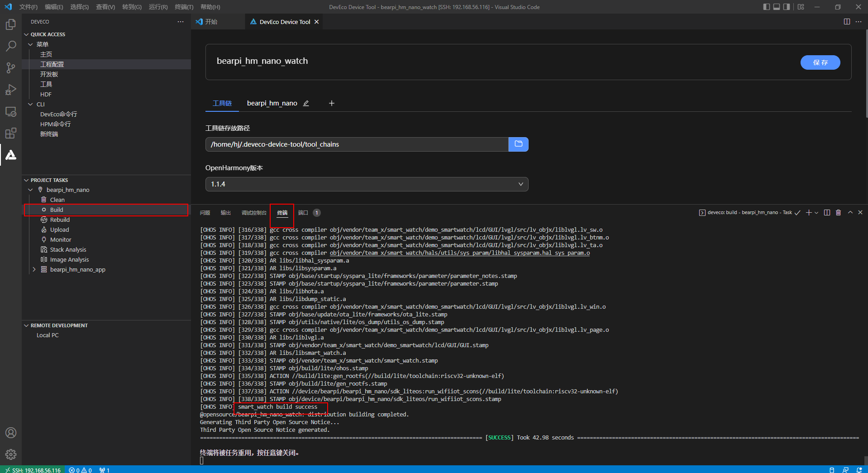Viewport: 868px width, 473px height.
Task: Open the 编辑(E) menu
Action: [x=54, y=7]
